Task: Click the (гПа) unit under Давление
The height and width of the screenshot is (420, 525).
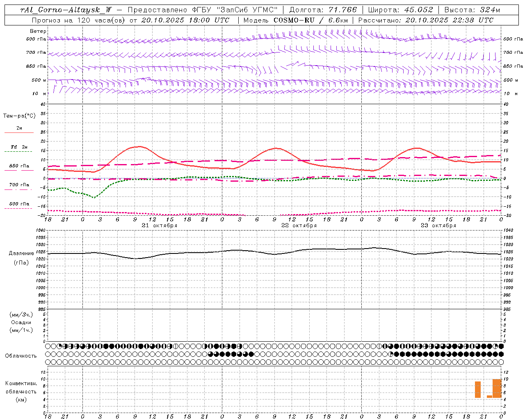Action: coord(21,263)
